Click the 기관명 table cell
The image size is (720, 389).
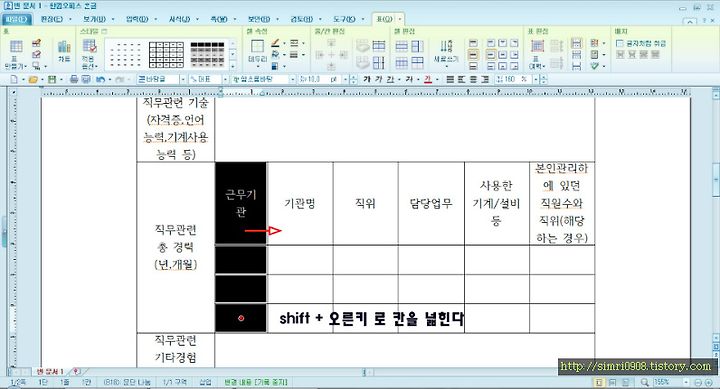click(x=300, y=203)
